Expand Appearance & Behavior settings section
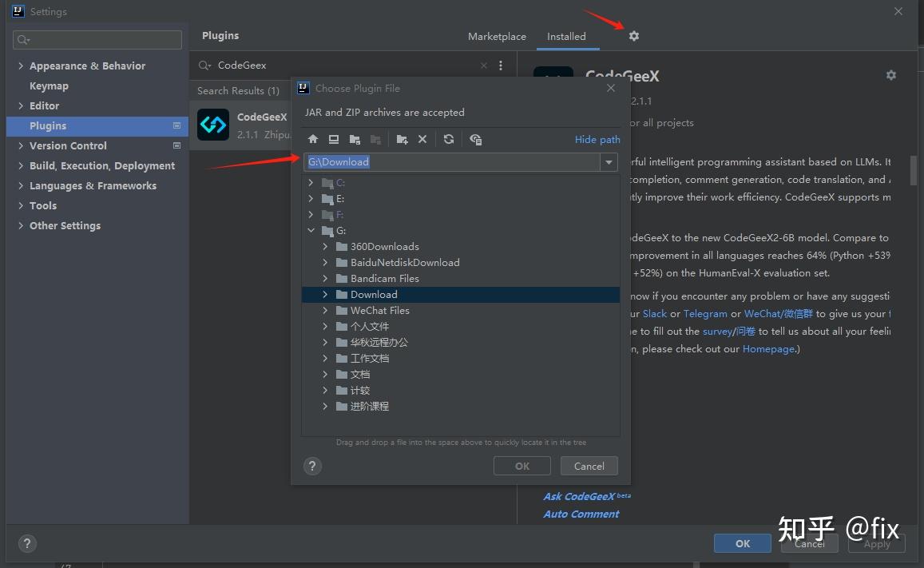 pos(21,66)
